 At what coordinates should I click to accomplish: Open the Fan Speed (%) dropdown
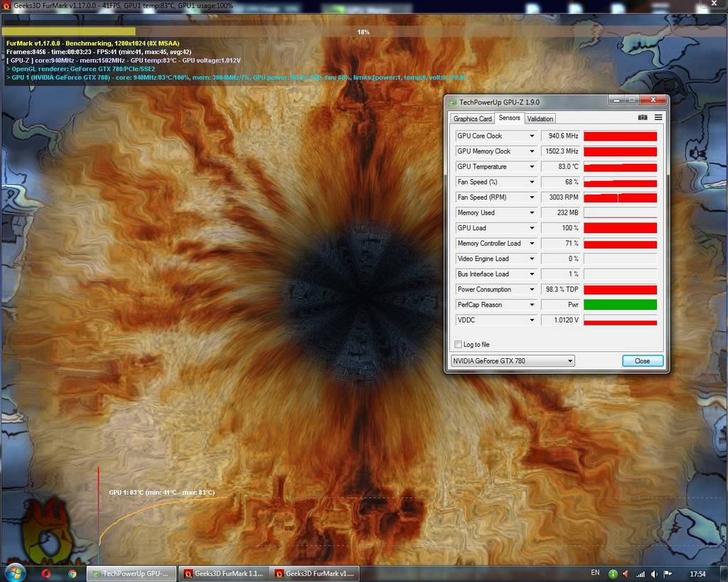[532, 182]
